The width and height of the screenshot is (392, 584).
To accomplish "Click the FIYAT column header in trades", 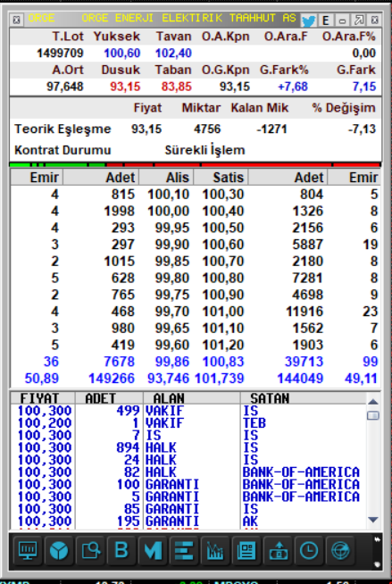I will (43, 398).
